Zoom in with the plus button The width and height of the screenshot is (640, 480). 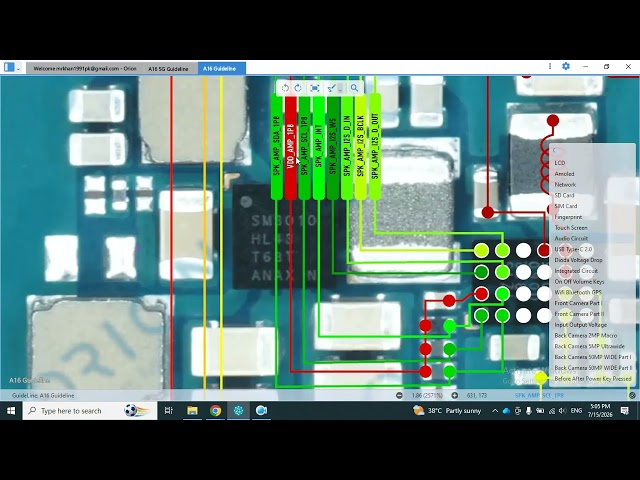pyautogui.click(x=455, y=396)
